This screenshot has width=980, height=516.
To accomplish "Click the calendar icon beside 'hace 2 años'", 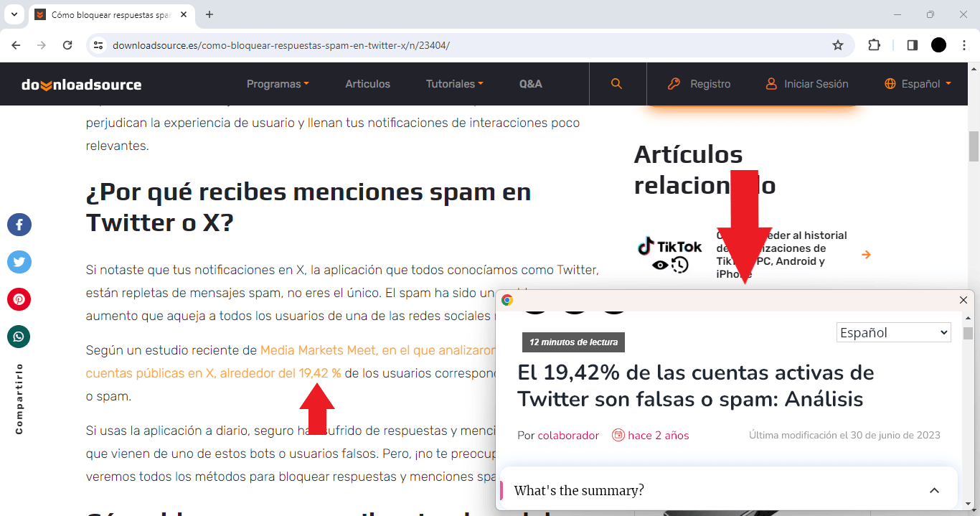I will click(x=618, y=435).
